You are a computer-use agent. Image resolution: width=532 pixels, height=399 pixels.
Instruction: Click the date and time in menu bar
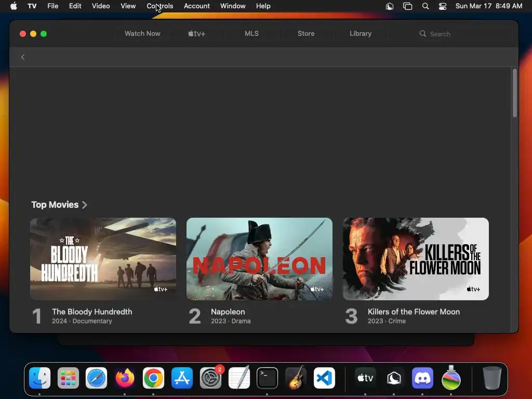pos(489,6)
